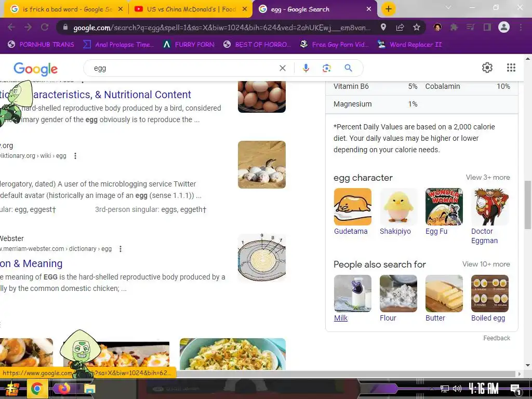The width and height of the screenshot is (532, 399).
Task: Expand the tab search dropdown arrow
Action: pos(448,7)
